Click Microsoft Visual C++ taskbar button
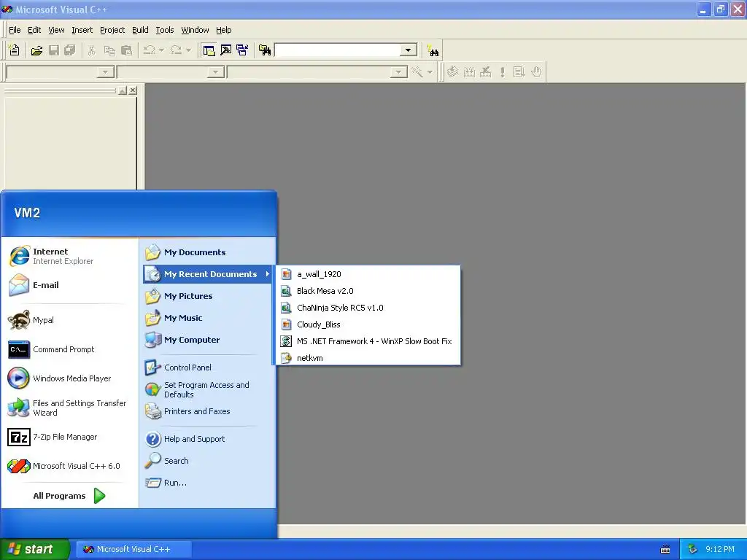The image size is (747, 560). pos(134,549)
